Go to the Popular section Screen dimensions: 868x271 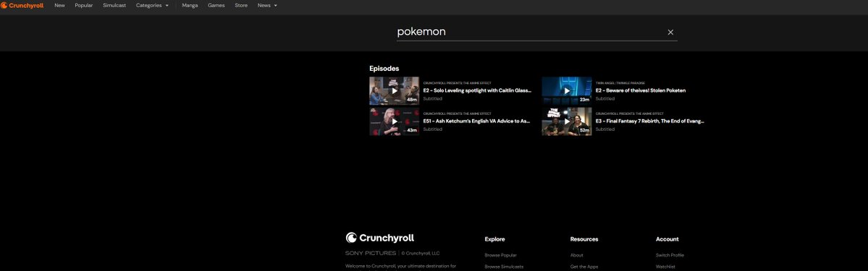coord(83,6)
